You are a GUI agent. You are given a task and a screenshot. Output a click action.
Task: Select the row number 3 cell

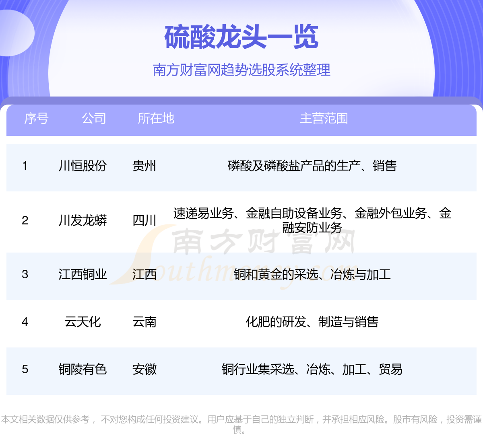(x=25, y=274)
